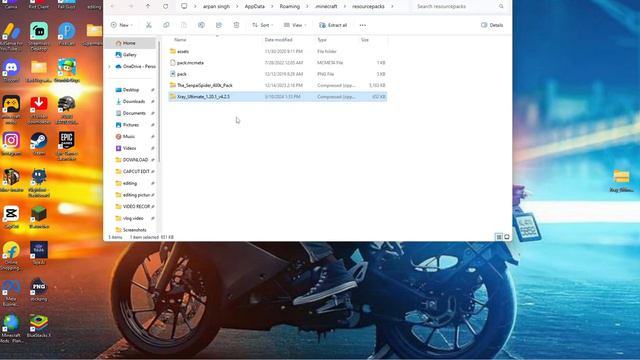Expand chevron after resourcepacks in address bar
The width and height of the screenshot is (640, 360).
pyautogui.click(x=392, y=7)
